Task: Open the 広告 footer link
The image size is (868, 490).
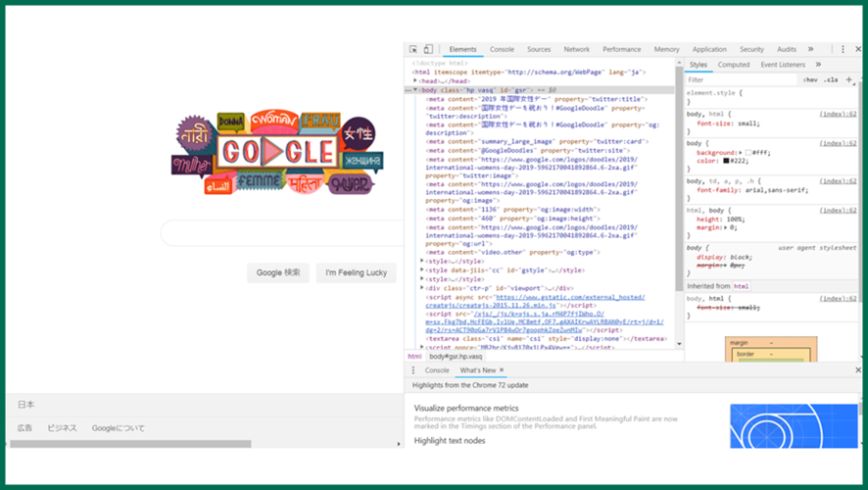Action: coord(24,428)
